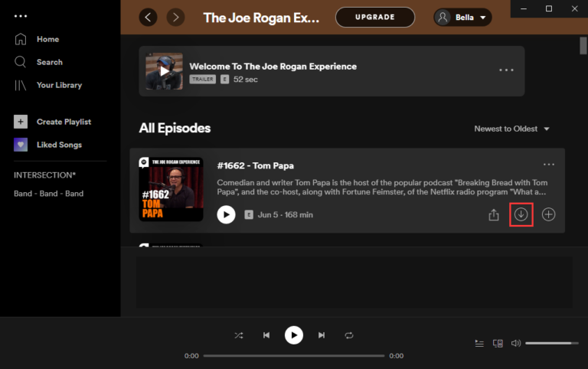Open Tom Papa episode more options
Viewport: 588px width, 369px height.
coord(549,165)
